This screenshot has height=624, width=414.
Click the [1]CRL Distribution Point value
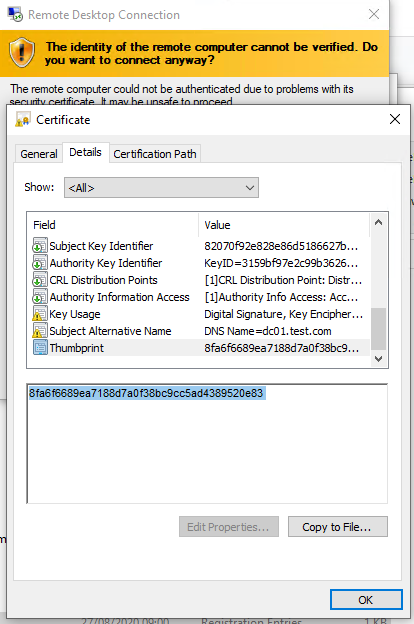point(283,280)
